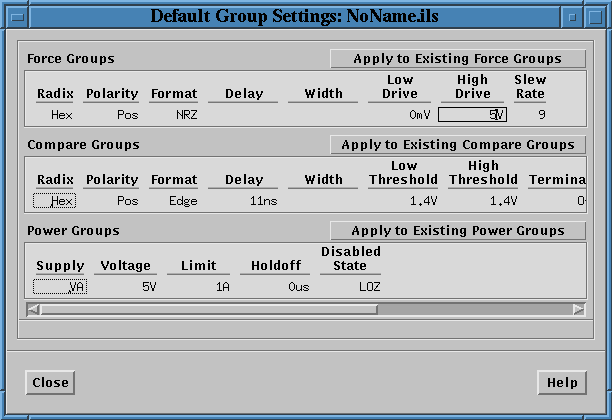612x420 pixels.
Task: Select Power Groups Holdoff 0us value
Action: coord(299,287)
